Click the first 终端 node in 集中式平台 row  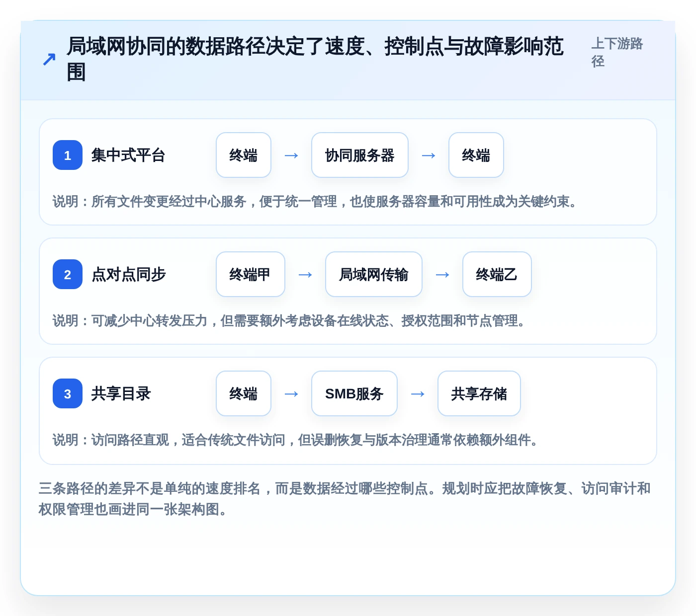tap(244, 155)
